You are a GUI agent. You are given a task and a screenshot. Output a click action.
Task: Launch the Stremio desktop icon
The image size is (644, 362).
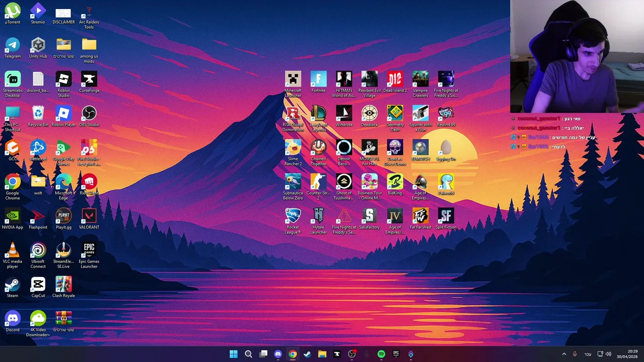pyautogui.click(x=38, y=14)
